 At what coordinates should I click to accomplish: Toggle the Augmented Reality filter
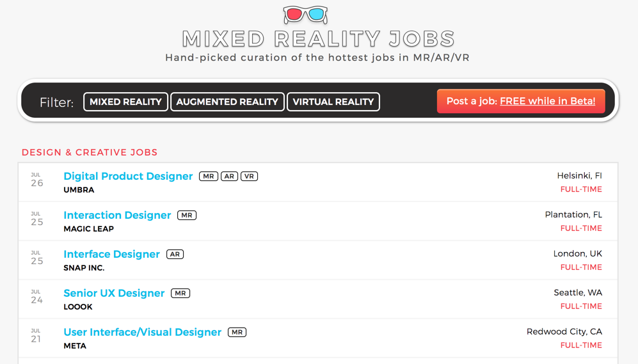point(227,102)
